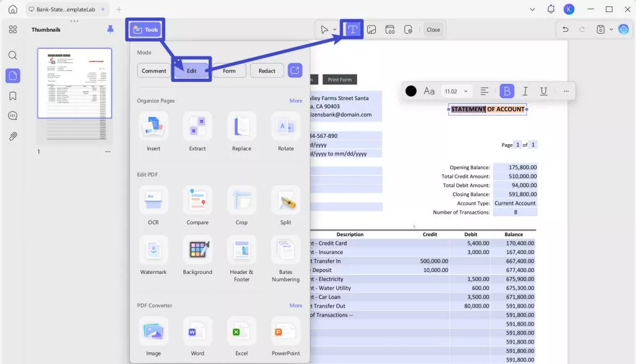The image size is (636, 364).
Task: Open the Split tool
Action: tap(286, 206)
